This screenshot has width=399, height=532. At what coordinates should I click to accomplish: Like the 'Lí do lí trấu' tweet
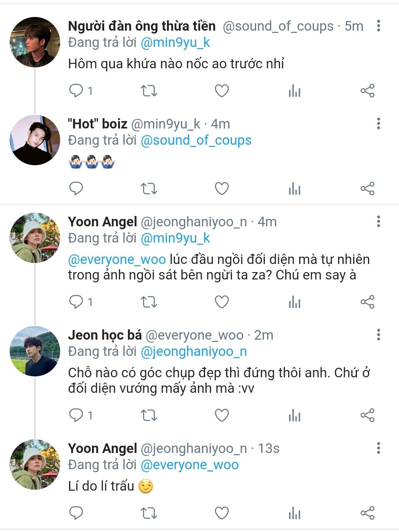pos(222,513)
